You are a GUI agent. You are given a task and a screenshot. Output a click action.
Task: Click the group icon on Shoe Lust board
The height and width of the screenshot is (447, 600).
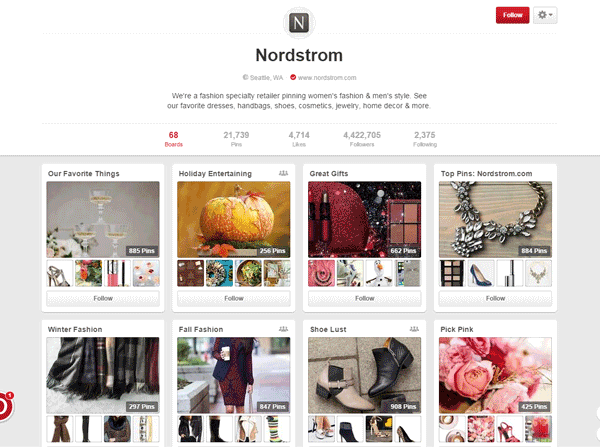click(x=414, y=329)
